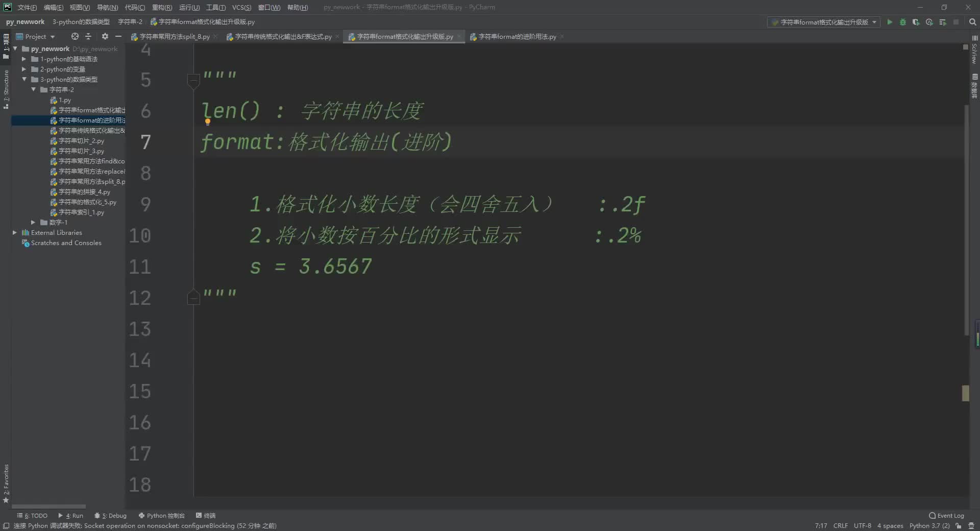This screenshot has width=980, height=531.
Task: Open the 4: Run tool window
Action: pos(71,516)
